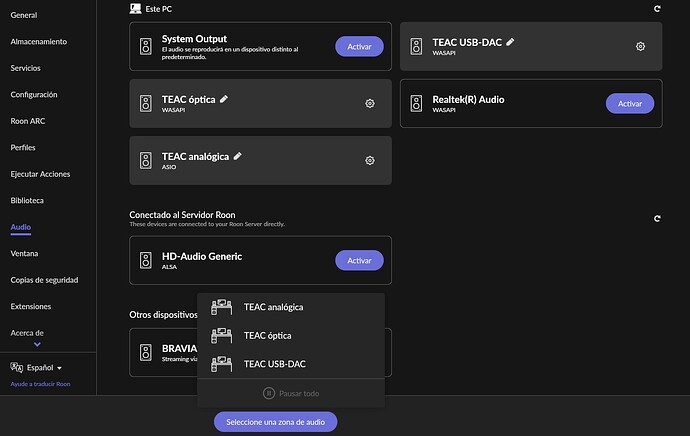690x436 pixels.
Task: Click zone icon beside TEAC analógica in popup
Action: click(221, 307)
